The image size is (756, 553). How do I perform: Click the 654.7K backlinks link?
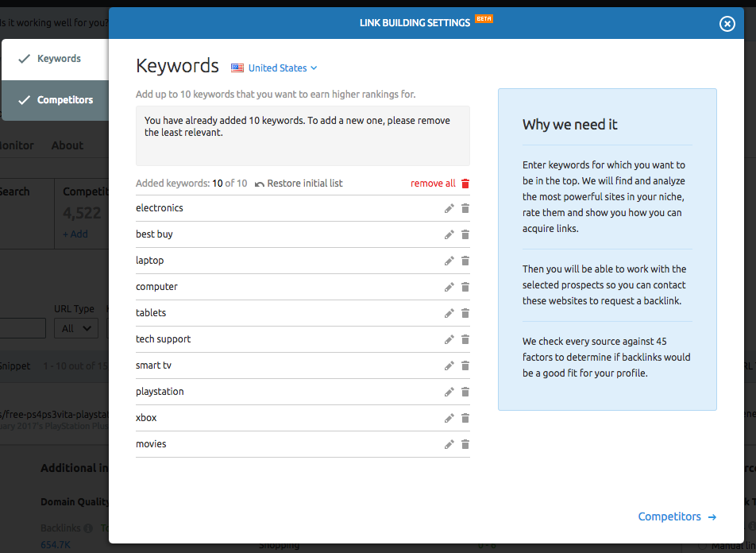(56, 545)
